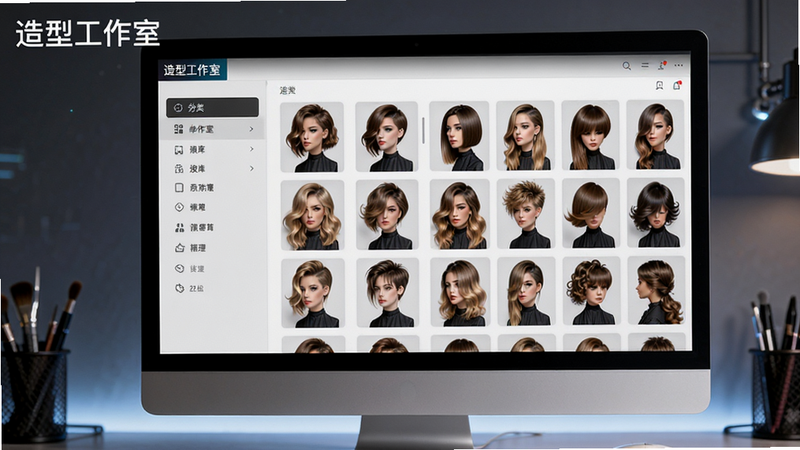Select the highlighted 分类 sidebar item
This screenshot has width=800, height=450.
[212, 108]
